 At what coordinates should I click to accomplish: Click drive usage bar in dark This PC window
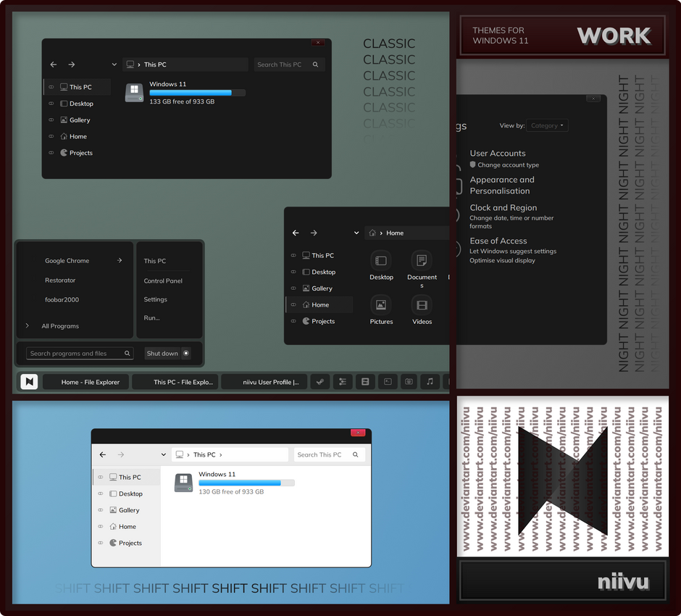[x=197, y=93]
